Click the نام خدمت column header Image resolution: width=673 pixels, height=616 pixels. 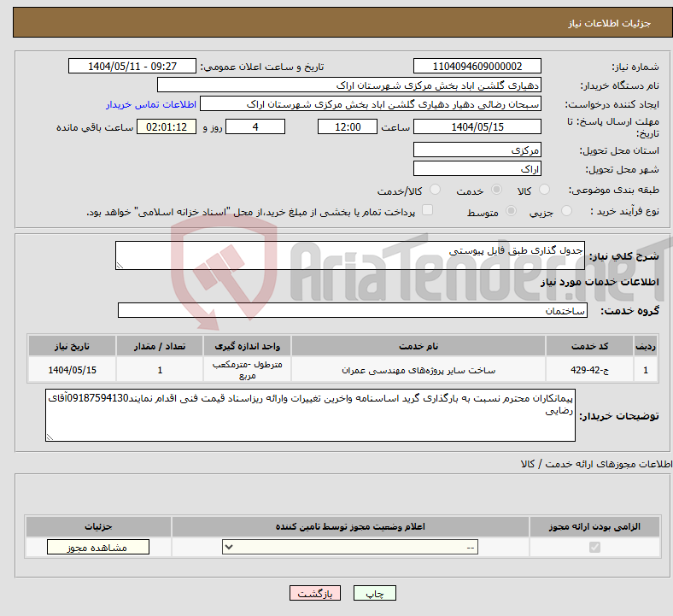coord(418,346)
